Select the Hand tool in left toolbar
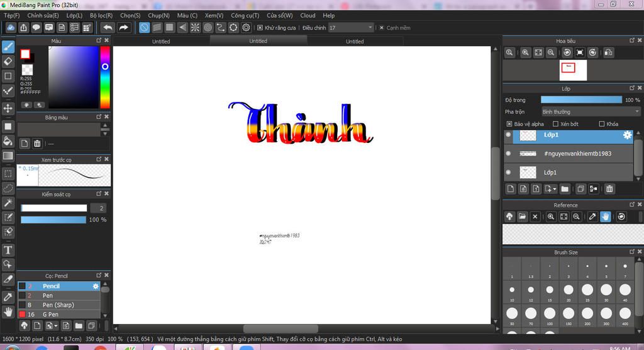The height and width of the screenshot is (350, 644). pyautogui.click(x=8, y=312)
